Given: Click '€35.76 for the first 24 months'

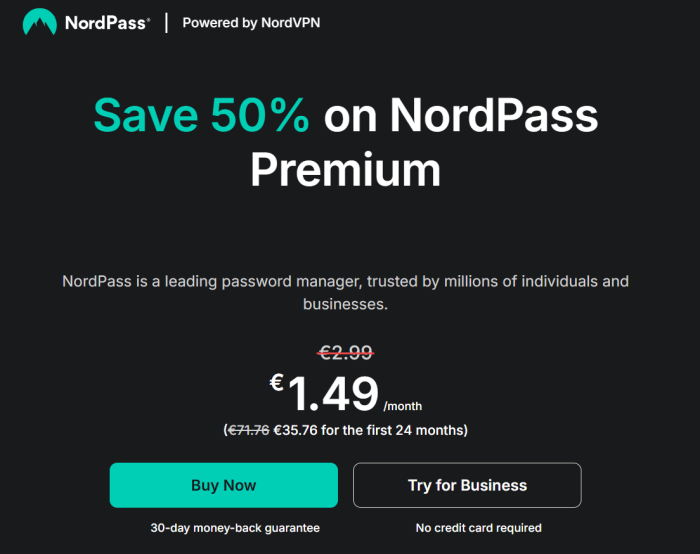Looking at the screenshot, I should (x=369, y=430).
